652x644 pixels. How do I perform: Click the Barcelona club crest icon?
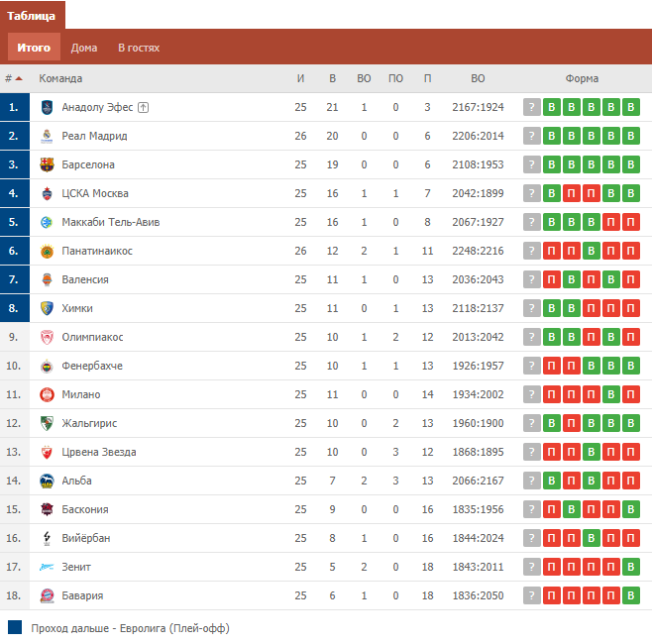tap(47, 164)
